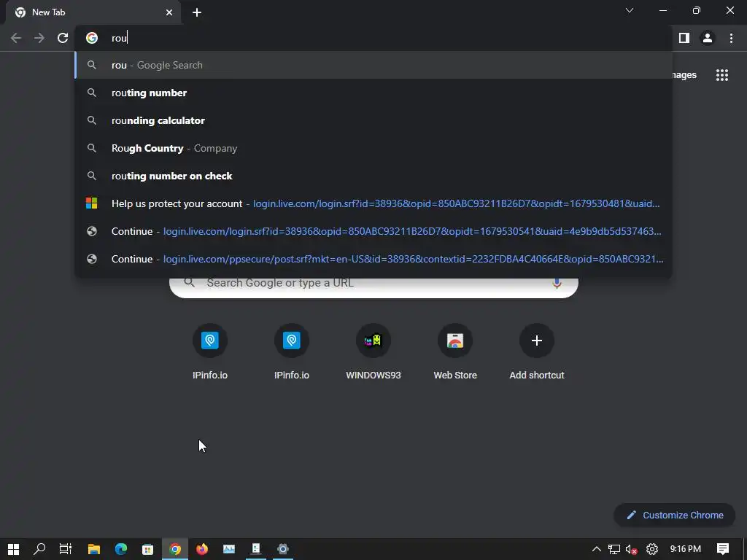Click the Images link at top right
This screenshot has height=560, width=747.
click(x=684, y=75)
